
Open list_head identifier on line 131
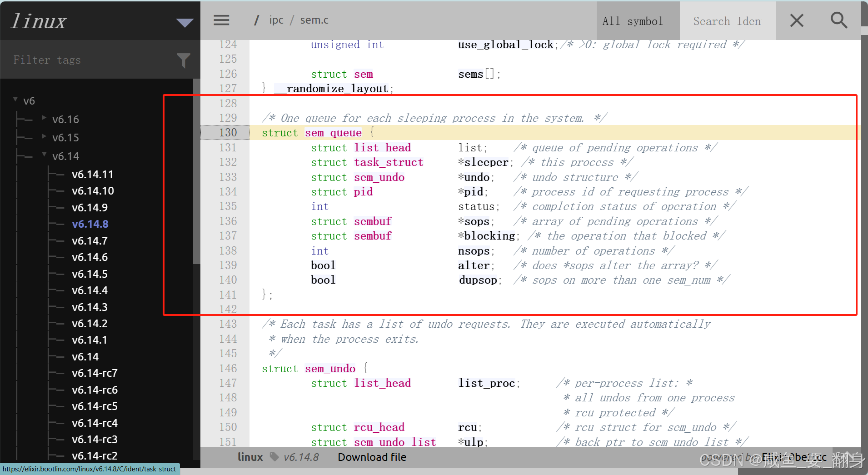[x=382, y=148]
